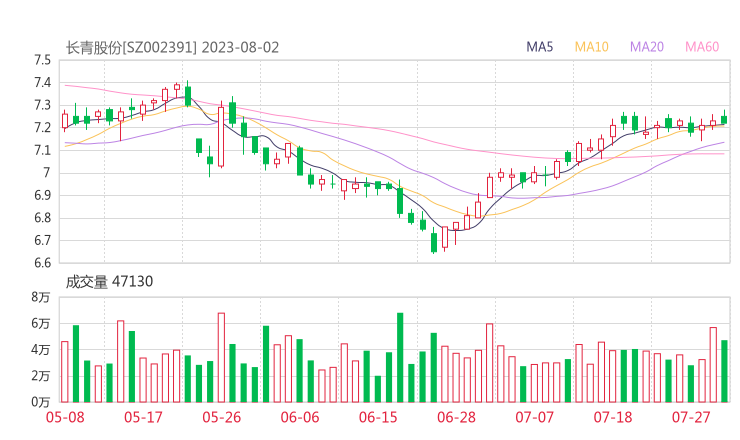Click the 0万 volume axis label
Viewport: 740px width, 440px height.
point(41,402)
